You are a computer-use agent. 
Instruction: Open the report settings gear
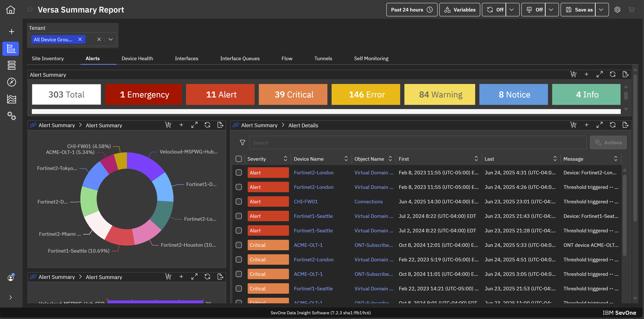(x=617, y=10)
